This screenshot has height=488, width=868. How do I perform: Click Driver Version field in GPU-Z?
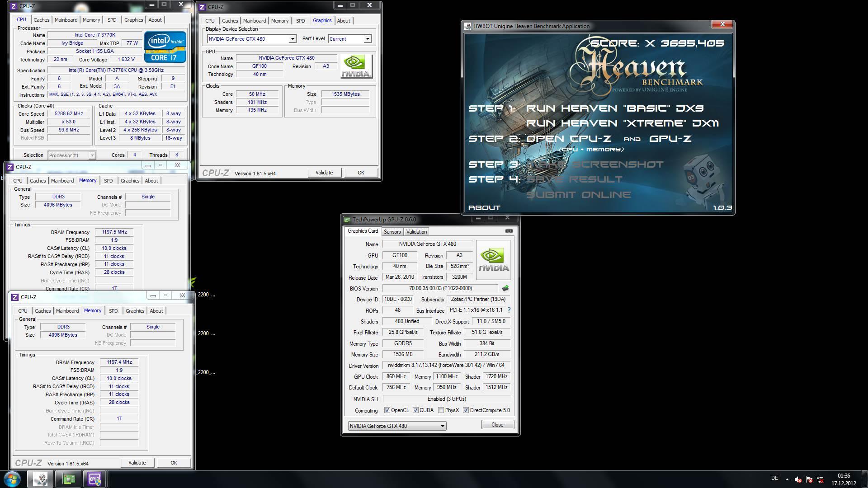tap(447, 365)
